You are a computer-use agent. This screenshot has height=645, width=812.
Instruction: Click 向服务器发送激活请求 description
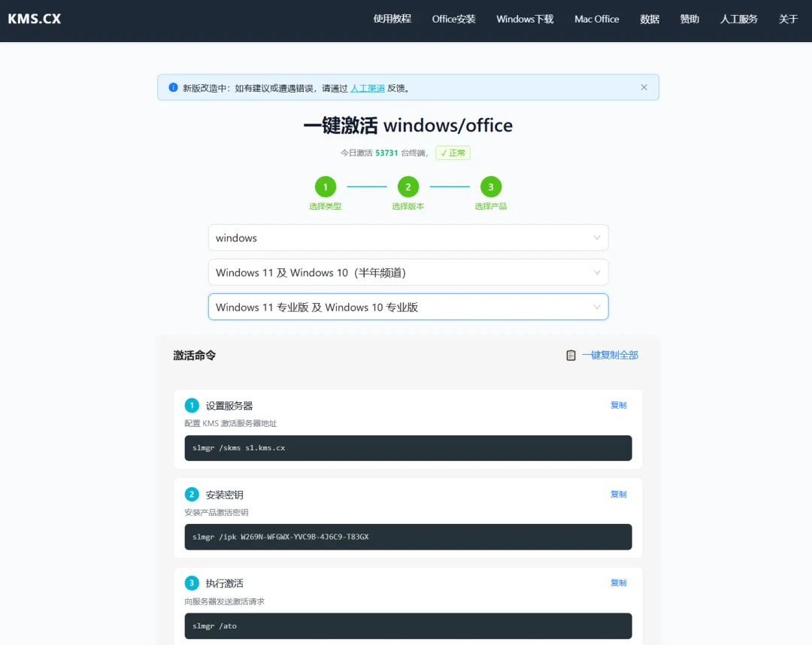[224, 601]
